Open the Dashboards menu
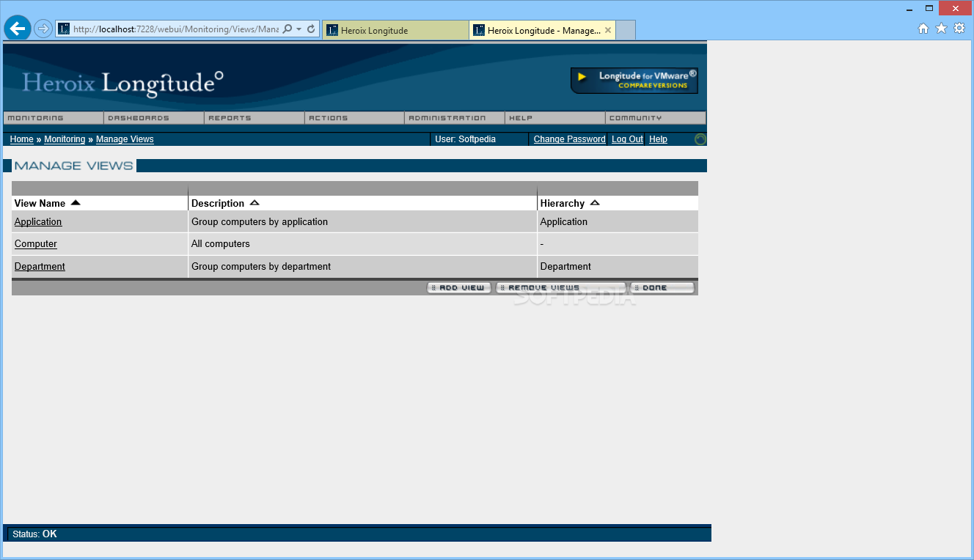The image size is (974, 560). [154, 118]
